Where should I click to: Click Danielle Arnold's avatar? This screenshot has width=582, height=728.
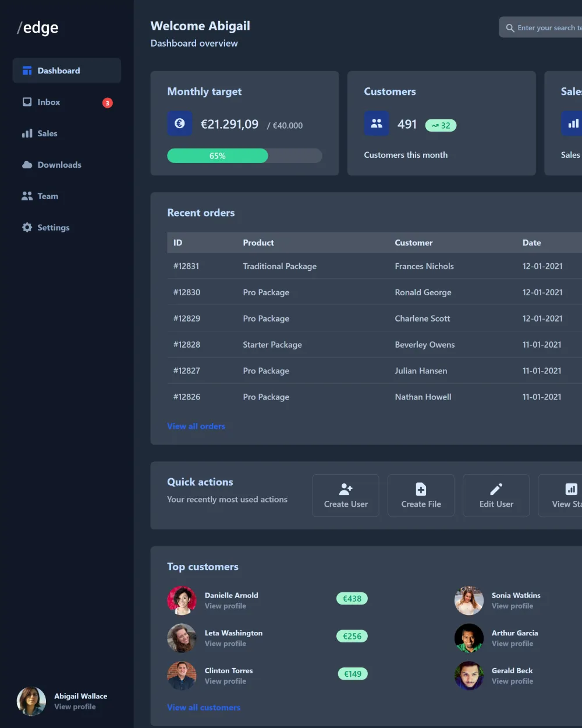point(182,600)
